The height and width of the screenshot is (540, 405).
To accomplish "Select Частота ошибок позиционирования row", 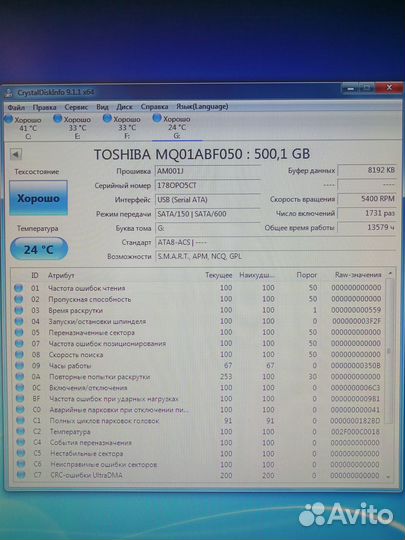I will [x=198, y=343].
